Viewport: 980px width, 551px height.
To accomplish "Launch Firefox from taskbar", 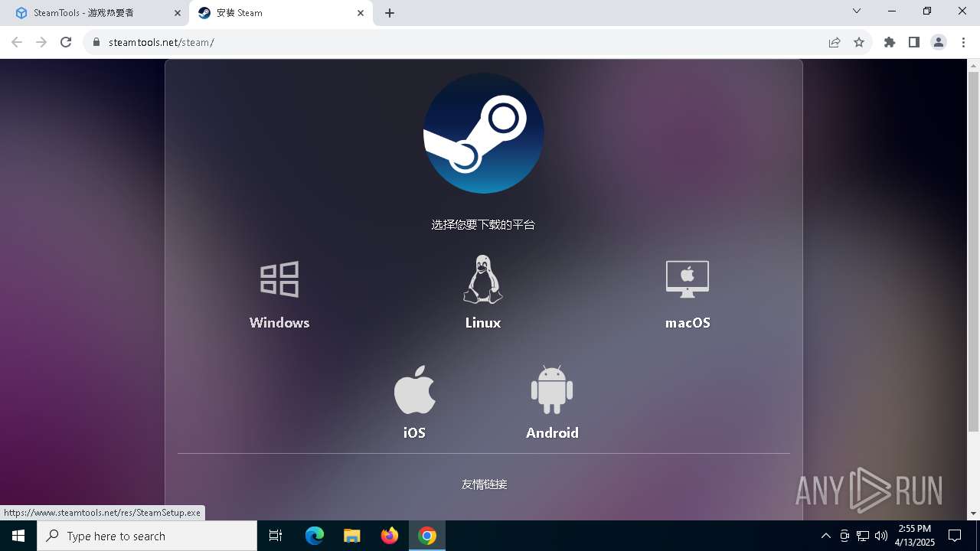I will click(x=390, y=536).
